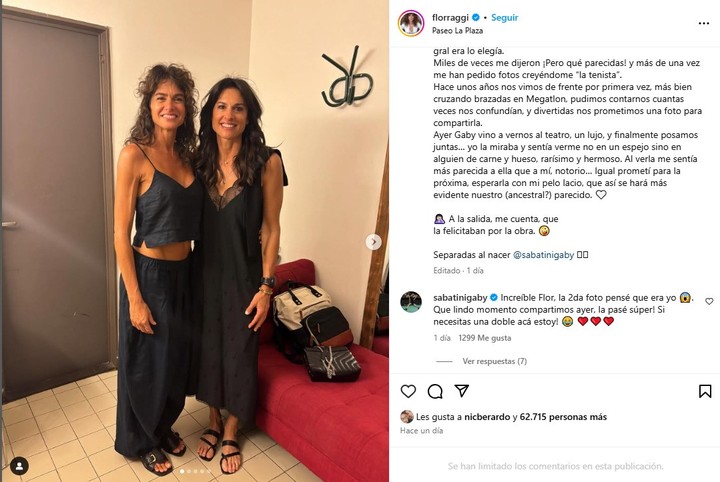Image resolution: width=720 pixels, height=482 pixels.
Task: Like sabatinigaby's comment with small heart
Action: tap(709, 302)
